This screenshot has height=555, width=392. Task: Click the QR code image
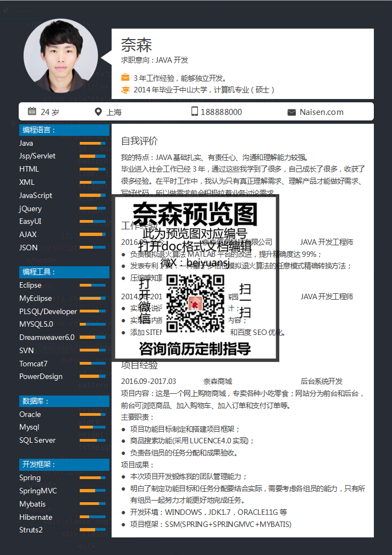195,303
